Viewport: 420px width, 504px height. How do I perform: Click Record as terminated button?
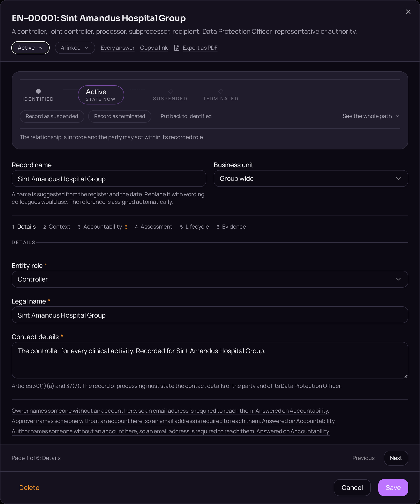point(120,116)
